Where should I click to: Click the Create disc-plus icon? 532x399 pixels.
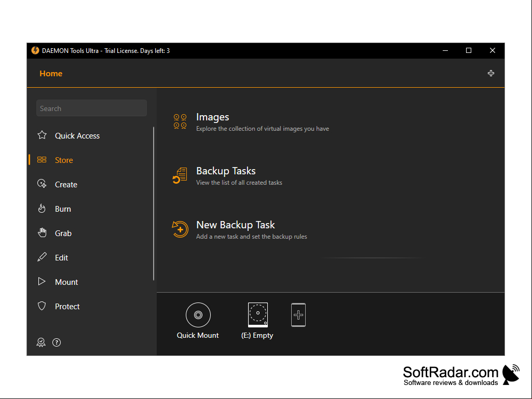(42, 184)
